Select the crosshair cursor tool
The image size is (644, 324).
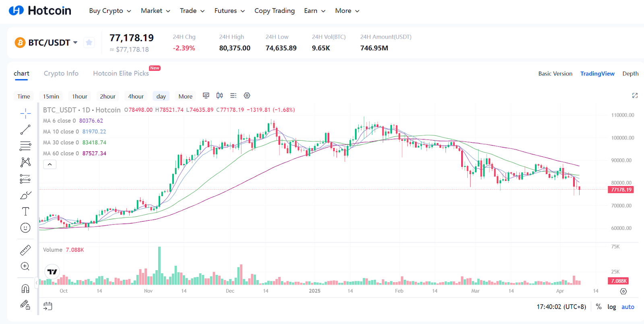coord(25,114)
